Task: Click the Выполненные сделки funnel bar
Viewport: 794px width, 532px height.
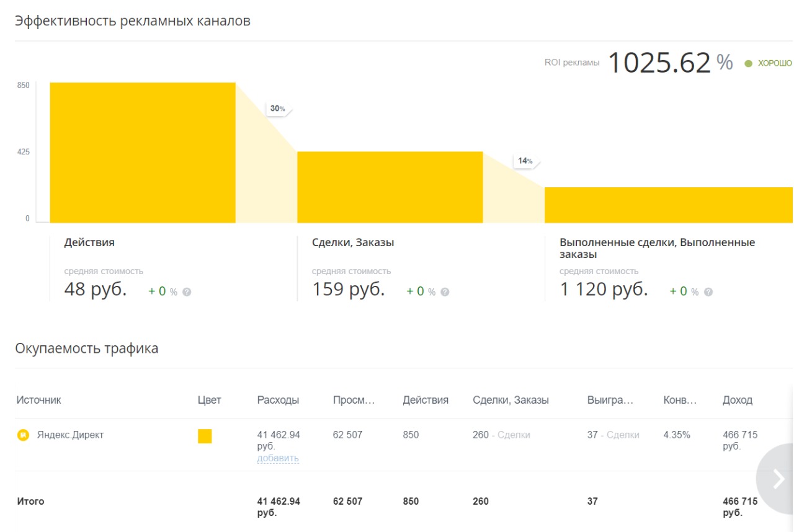Action: tap(669, 205)
